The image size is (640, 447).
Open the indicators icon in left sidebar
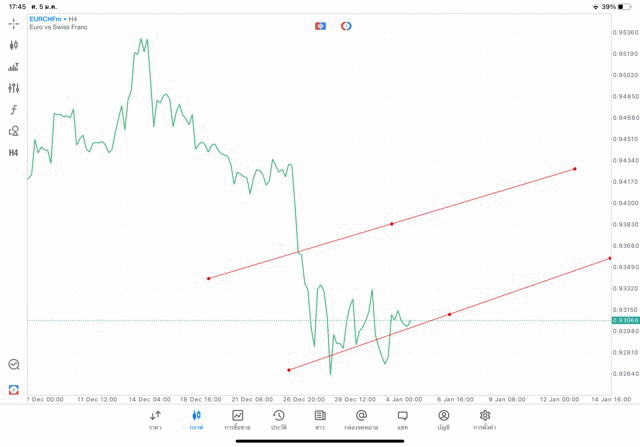click(14, 67)
